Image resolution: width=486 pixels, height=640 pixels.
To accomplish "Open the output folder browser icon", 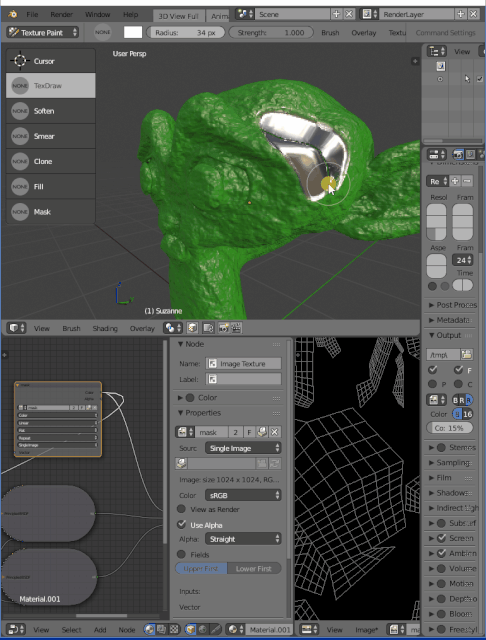I will pyautogui.click(x=466, y=354).
